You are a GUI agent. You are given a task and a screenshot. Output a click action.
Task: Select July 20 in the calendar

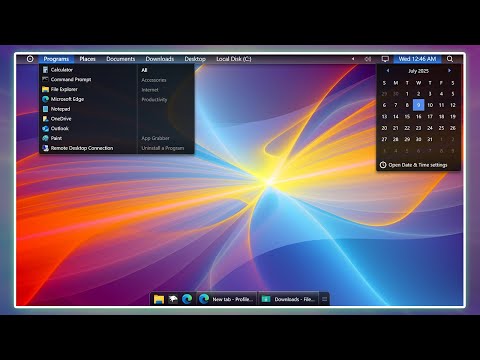point(384,128)
